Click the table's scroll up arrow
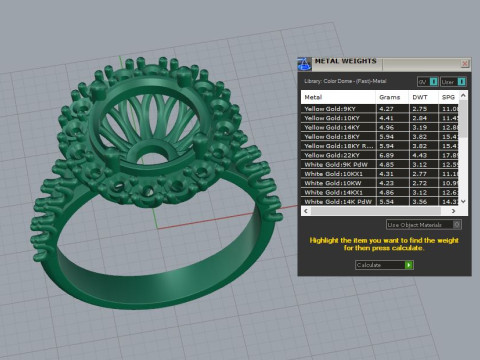 (463, 96)
